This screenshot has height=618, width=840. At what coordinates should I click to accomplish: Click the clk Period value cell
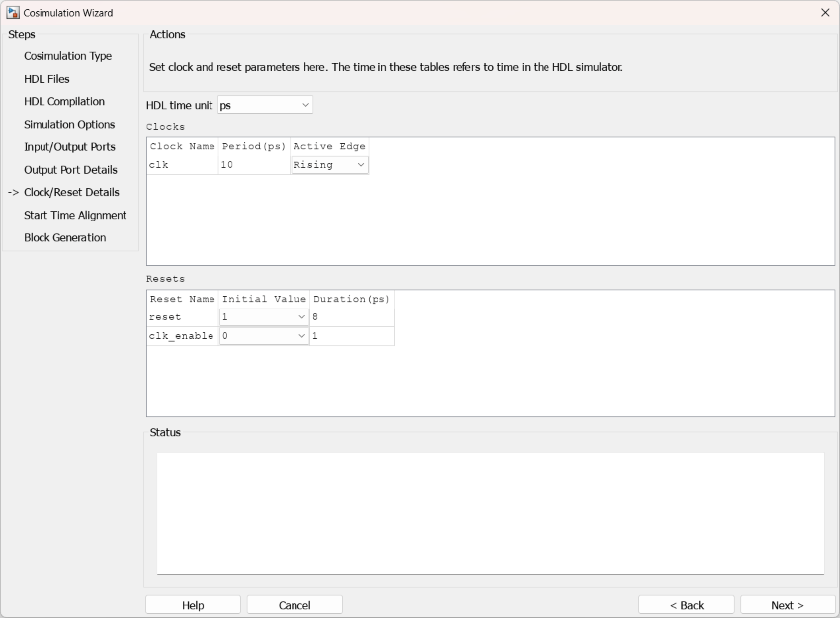pyautogui.click(x=254, y=165)
